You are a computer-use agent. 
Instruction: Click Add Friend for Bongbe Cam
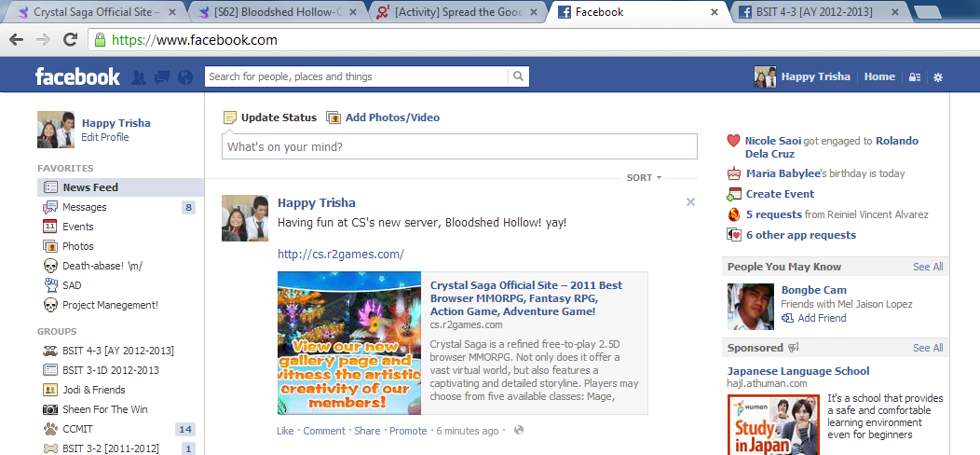point(822,318)
